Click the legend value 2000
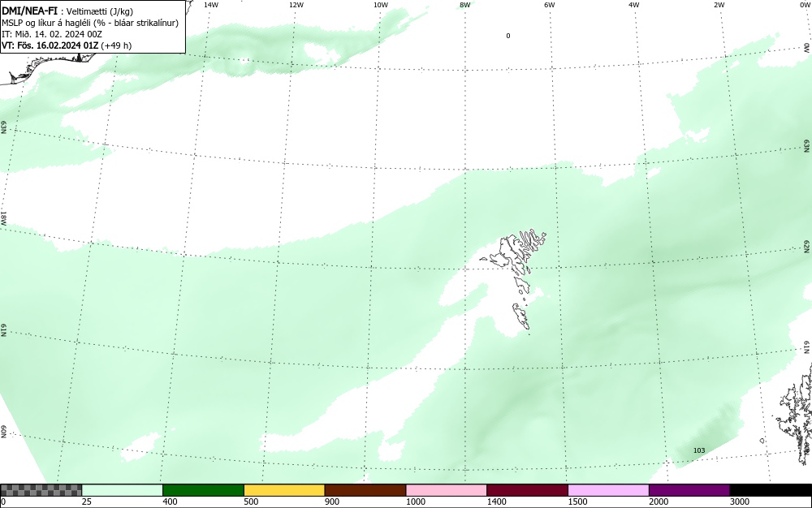Screen dimensions: 812x508 659,502
